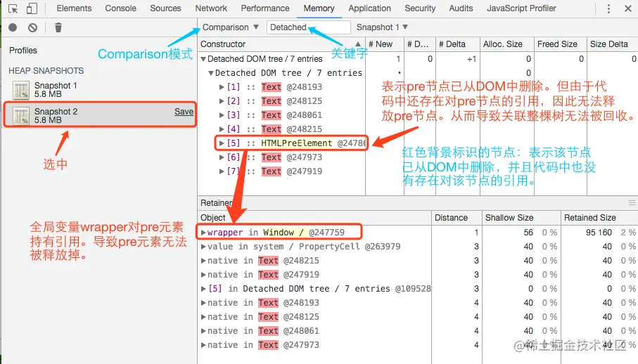Click the Retainers panel title
This screenshot has width=638, height=364.
216,202
